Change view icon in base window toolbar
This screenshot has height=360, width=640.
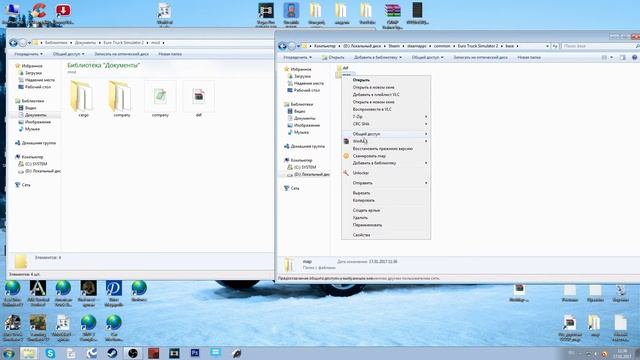point(604,58)
